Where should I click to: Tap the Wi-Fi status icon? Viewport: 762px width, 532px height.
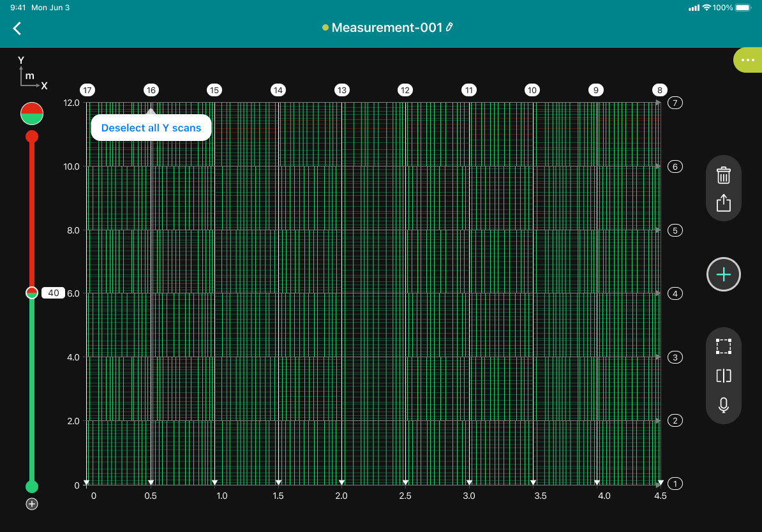click(706, 8)
